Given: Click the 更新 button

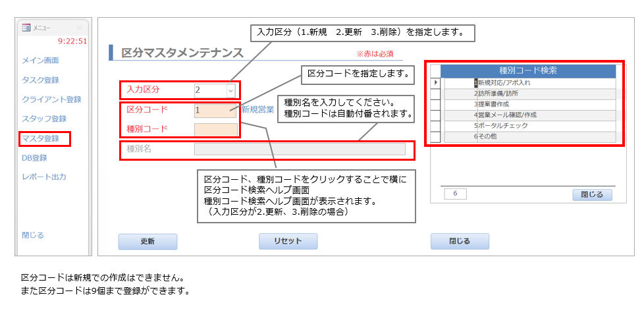Looking at the screenshot, I should point(148,241).
